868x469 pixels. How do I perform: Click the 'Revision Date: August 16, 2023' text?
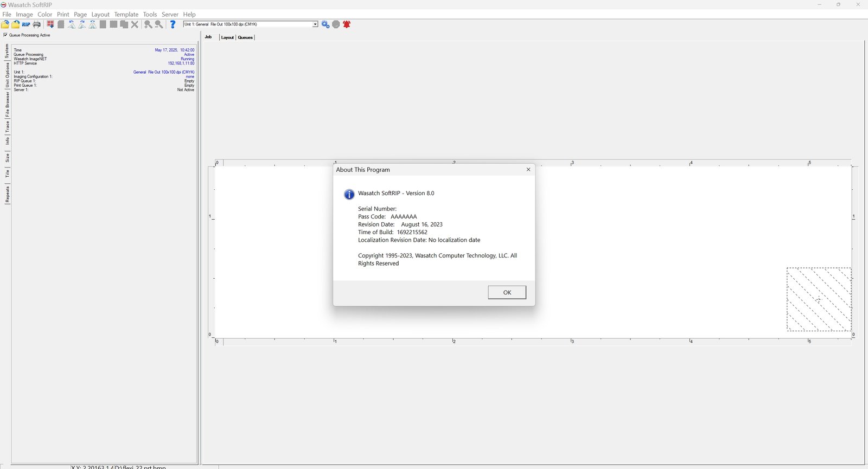[400, 224]
